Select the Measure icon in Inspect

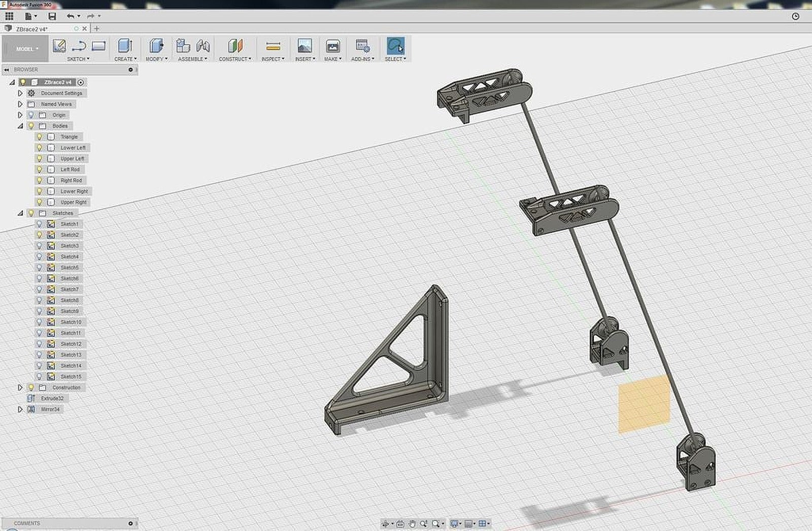[x=273, y=47]
